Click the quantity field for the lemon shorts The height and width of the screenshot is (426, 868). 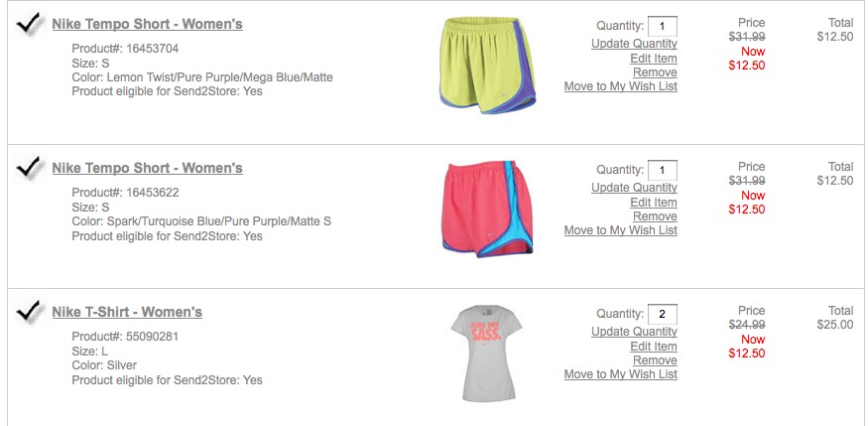pos(662,26)
